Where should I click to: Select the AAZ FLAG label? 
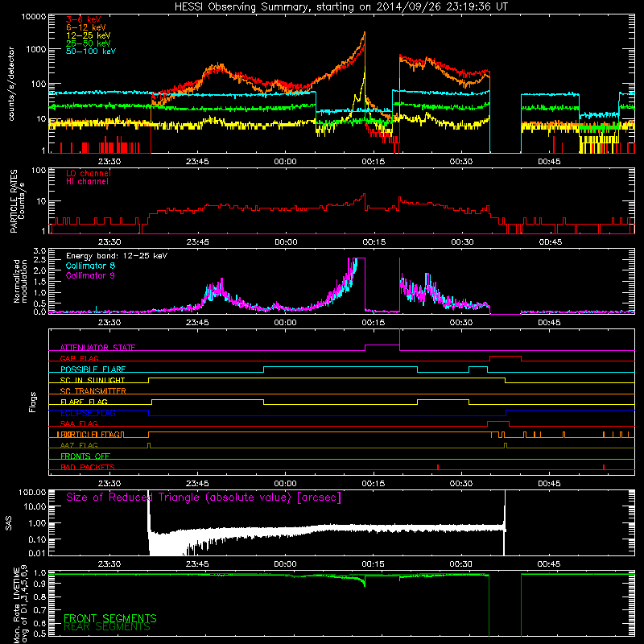click(79, 445)
